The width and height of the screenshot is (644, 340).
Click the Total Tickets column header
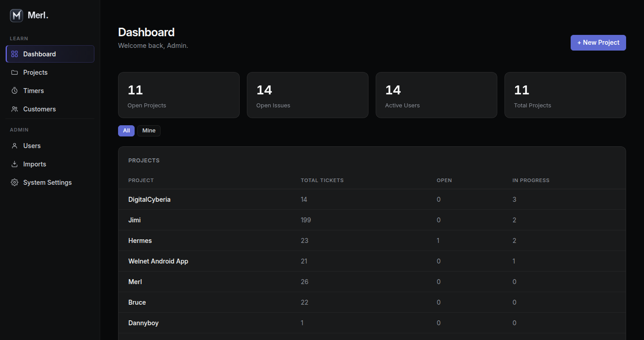tap(322, 180)
